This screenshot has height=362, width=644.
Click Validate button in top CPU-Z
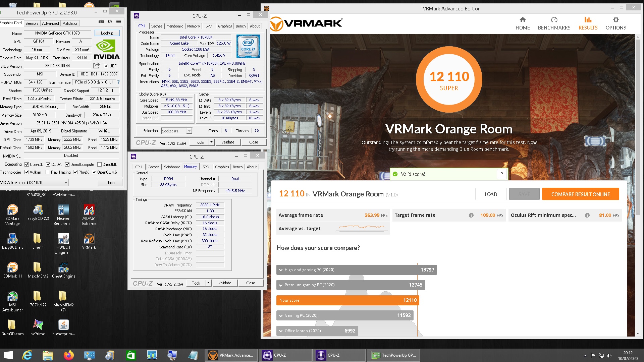(x=228, y=142)
